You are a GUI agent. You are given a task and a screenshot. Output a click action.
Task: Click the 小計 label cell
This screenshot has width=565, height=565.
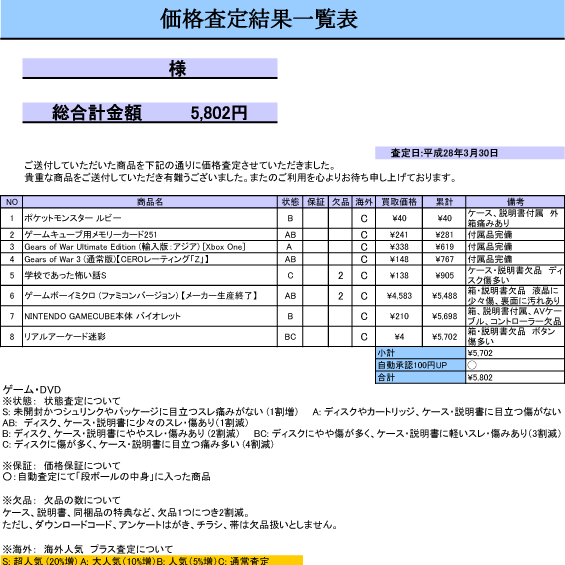(x=421, y=353)
